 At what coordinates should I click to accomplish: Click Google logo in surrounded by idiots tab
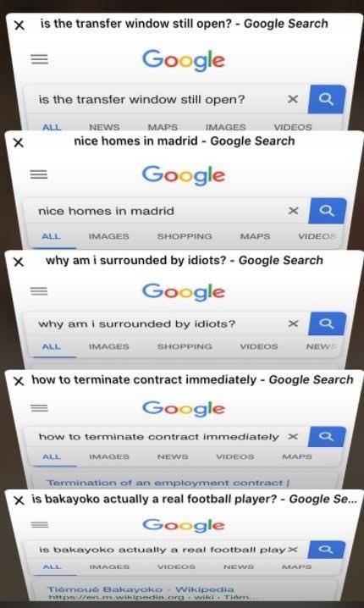(x=184, y=293)
